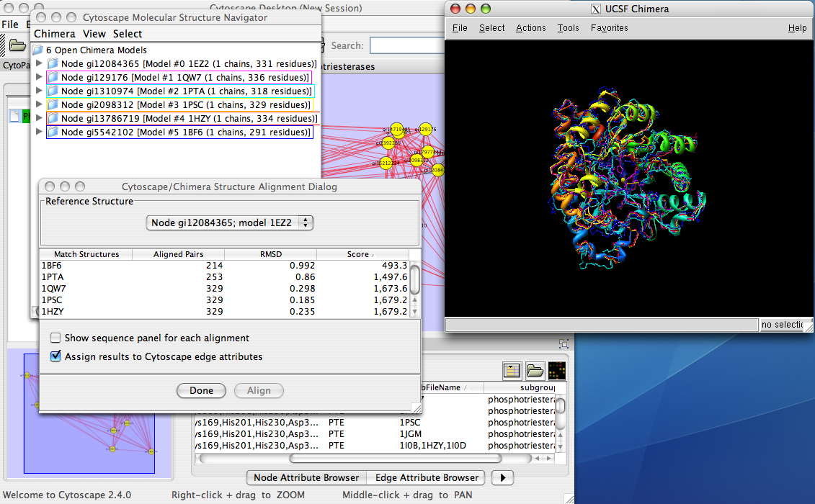This screenshot has width=815, height=504.
Task: Click the Align button
Action: pos(259,391)
